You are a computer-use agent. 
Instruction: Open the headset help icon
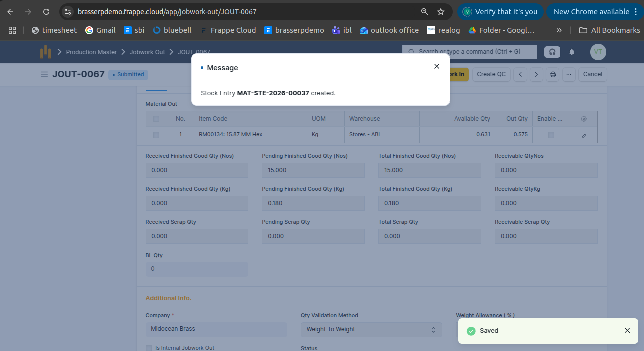(552, 52)
